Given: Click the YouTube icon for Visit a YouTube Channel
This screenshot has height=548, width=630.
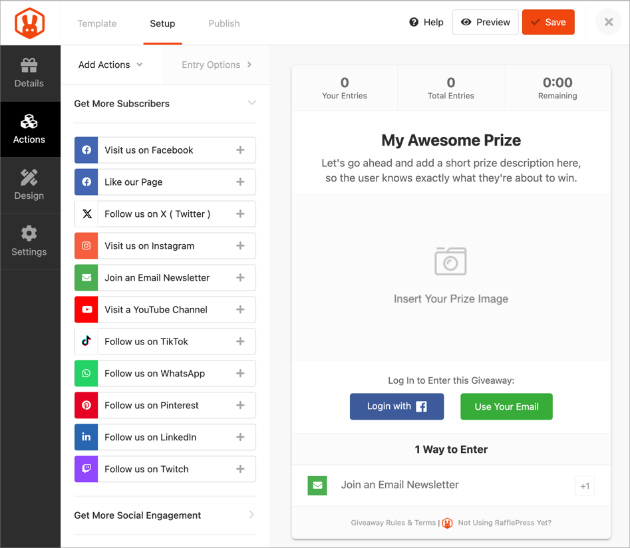Looking at the screenshot, I should click(x=87, y=310).
